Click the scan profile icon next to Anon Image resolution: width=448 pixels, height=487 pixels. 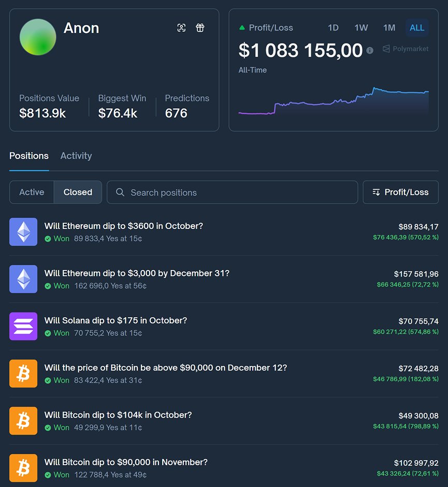tap(181, 28)
